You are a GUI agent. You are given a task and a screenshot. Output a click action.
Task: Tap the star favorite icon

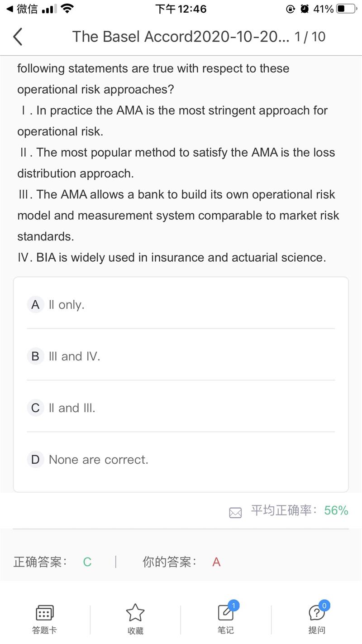135,613
